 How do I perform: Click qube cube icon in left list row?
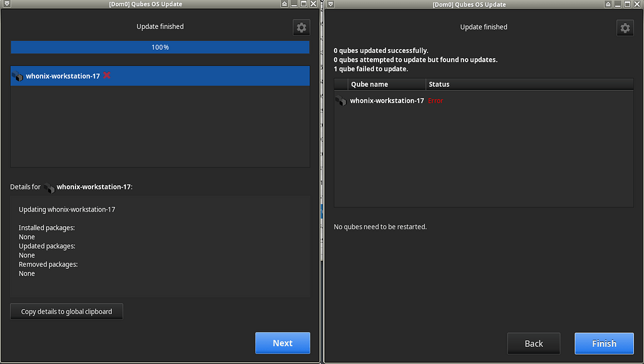17,76
